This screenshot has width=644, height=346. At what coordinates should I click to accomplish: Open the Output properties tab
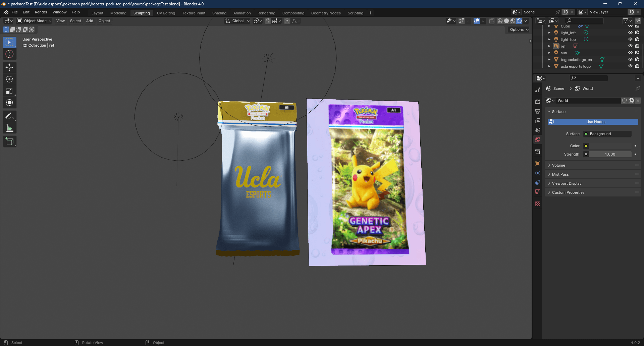[x=538, y=111]
